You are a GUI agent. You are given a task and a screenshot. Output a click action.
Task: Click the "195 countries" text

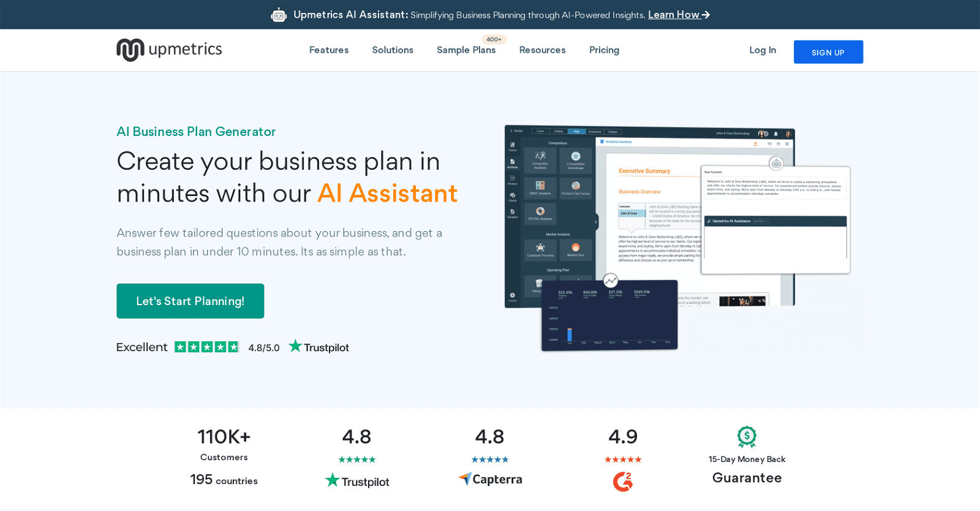point(224,480)
